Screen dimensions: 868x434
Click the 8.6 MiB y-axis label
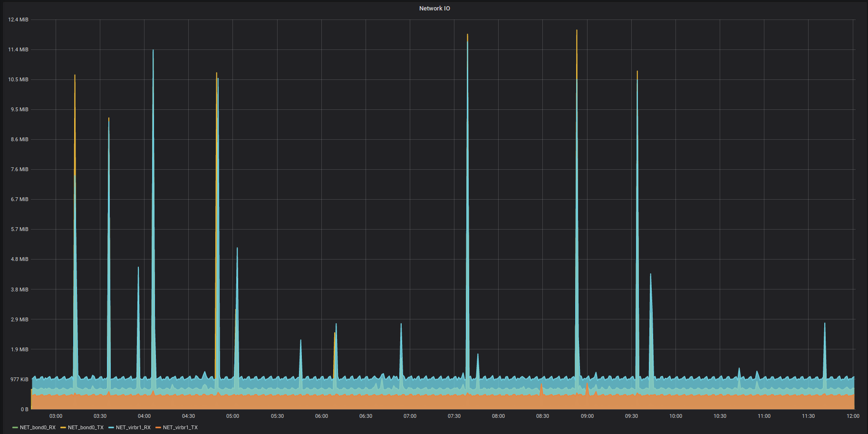click(x=19, y=139)
